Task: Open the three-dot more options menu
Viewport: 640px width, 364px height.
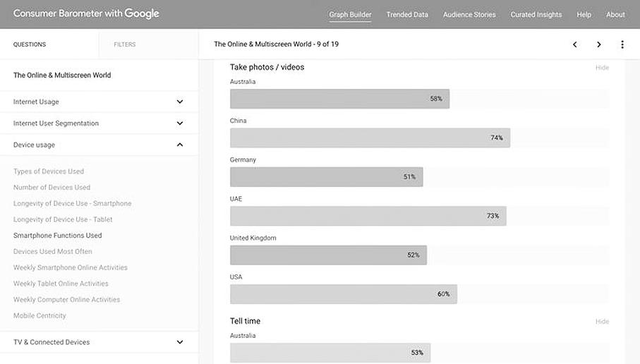Action: click(x=622, y=44)
